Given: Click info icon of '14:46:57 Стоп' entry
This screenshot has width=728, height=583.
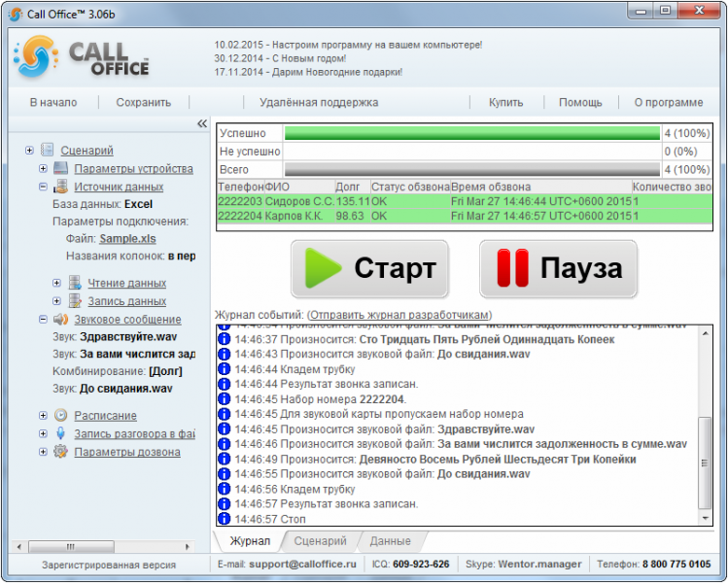Looking at the screenshot, I should click(x=224, y=518).
